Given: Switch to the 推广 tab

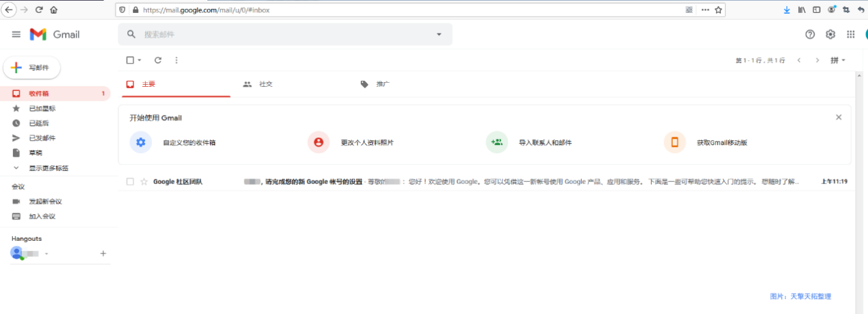Looking at the screenshot, I should coord(383,84).
